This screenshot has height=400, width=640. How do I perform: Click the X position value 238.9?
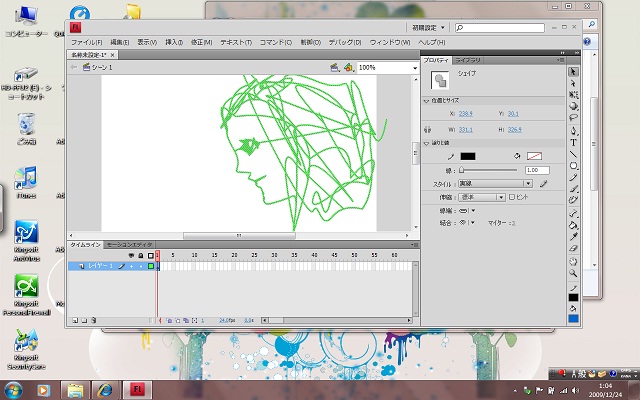pos(465,114)
